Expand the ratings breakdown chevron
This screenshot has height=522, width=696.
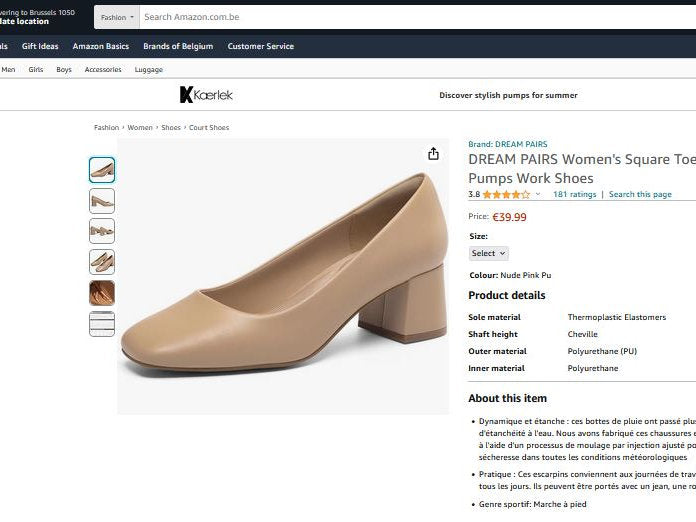tap(538, 195)
